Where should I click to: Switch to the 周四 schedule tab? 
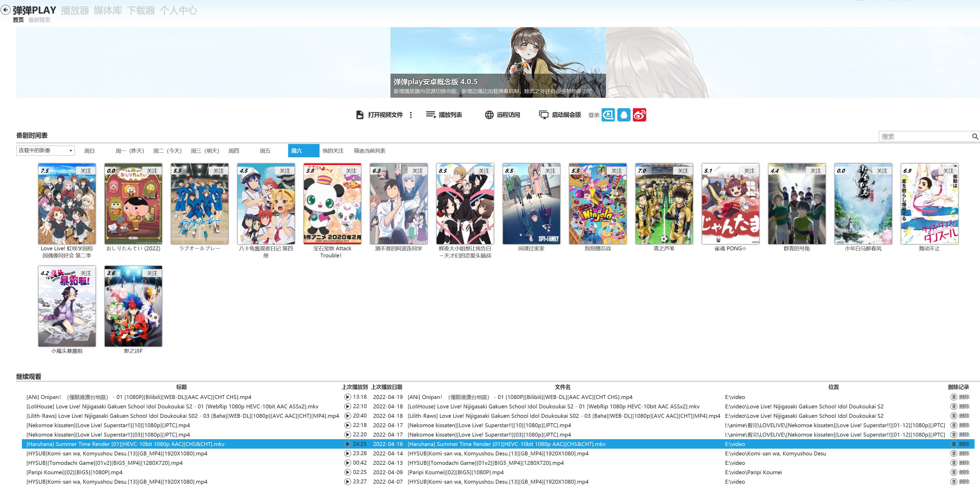pyautogui.click(x=234, y=151)
